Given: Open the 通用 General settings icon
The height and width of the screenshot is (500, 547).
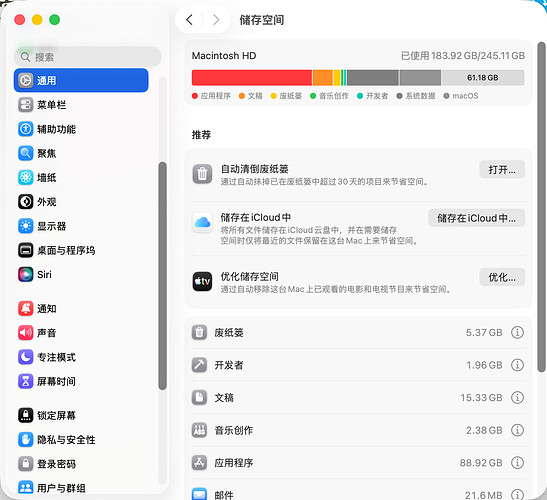Looking at the screenshot, I should point(25,80).
